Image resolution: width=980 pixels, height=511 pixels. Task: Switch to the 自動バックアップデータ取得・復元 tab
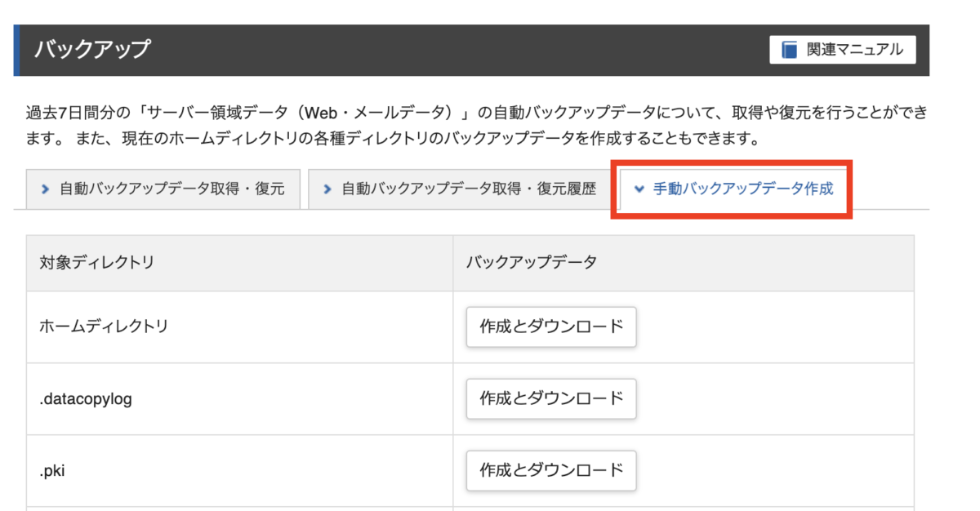tap(171, 189)
